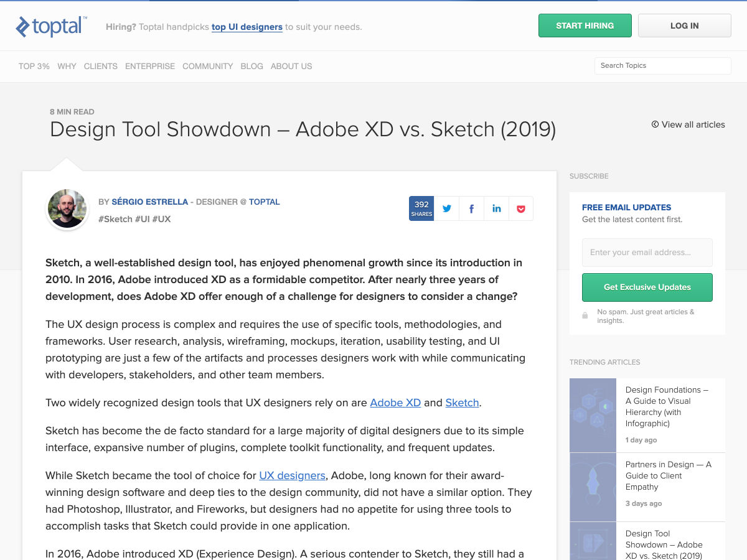This screenshot has height=560, width=747.
Task: Open Sérgio Estrella's author avatar
Action: pyautogui.click(x=67, y=209)
